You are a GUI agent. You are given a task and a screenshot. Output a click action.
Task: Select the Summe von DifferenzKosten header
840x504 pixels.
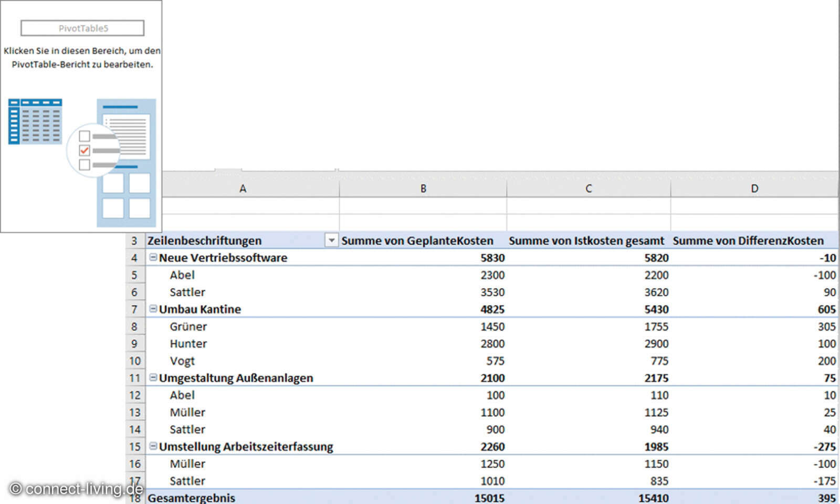[749, 240]
